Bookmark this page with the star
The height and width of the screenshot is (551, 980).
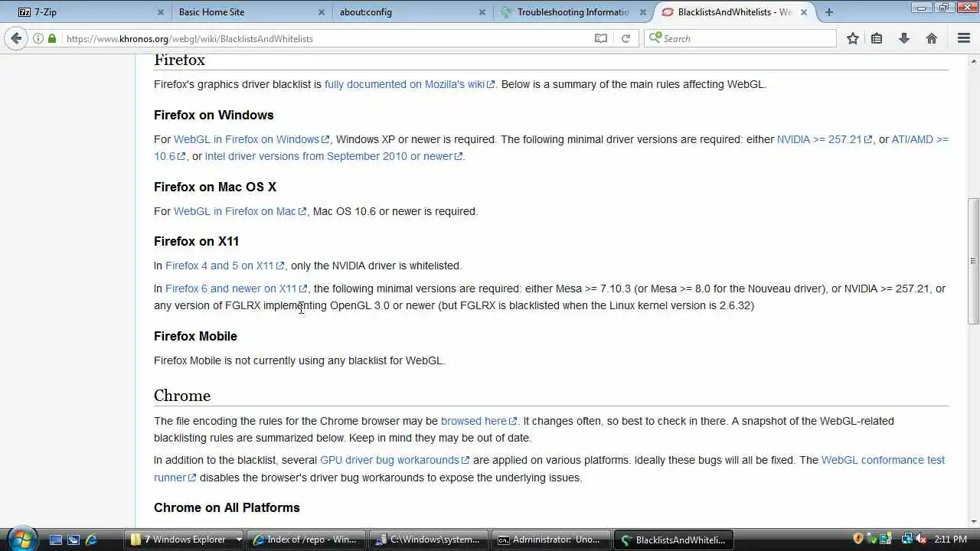pos(853,38)
